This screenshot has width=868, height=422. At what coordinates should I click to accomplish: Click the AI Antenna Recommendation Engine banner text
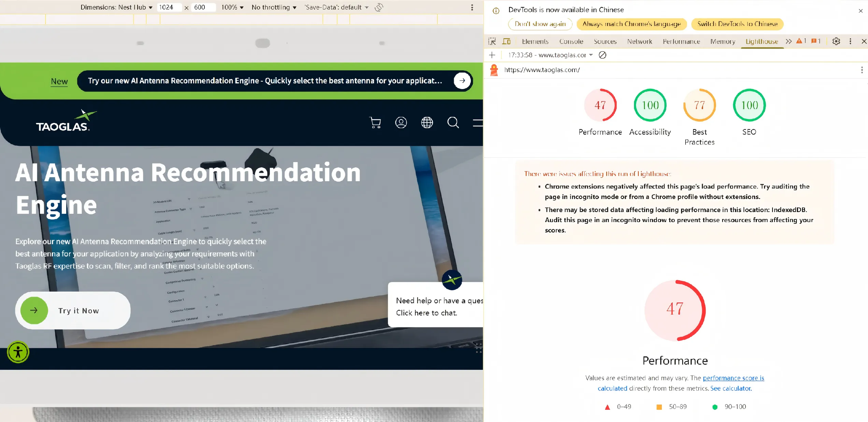pos(265,81)
